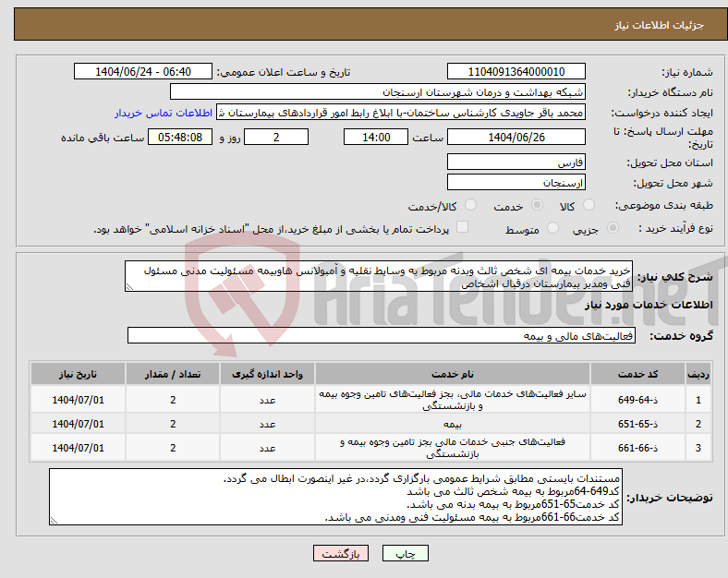Click delivery city field ارسنجان
Screen dimensions: 728x578
(516, 182)
